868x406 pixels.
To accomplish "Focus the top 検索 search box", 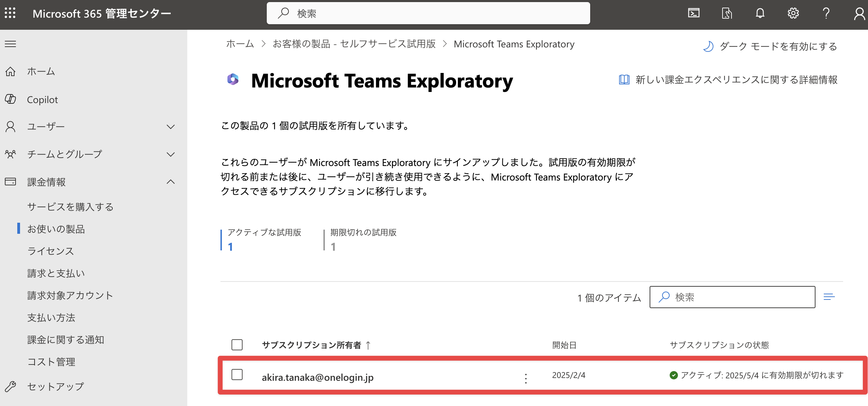I will point(428,13).
